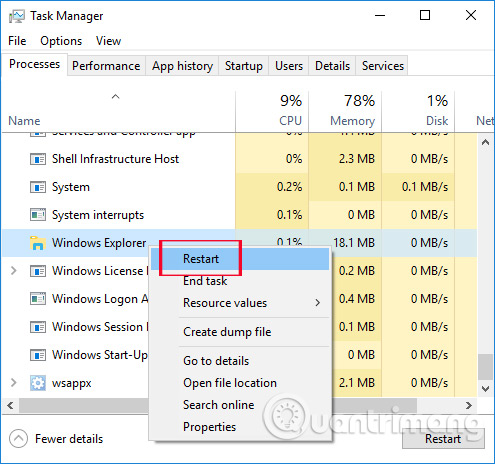
Task: Maximize the Task Manager window
Action: tap(425, 15)
